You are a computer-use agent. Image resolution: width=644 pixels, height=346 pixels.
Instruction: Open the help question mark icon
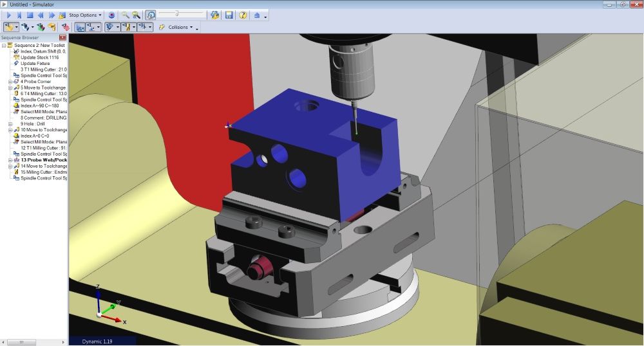[x=243, y=15]
